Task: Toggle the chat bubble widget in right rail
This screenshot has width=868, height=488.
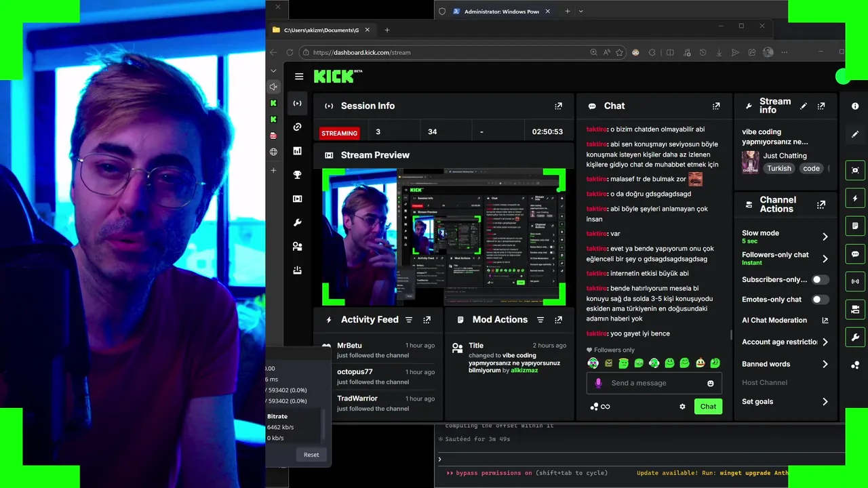Action: pyautogui.click(x=855, y=253)
